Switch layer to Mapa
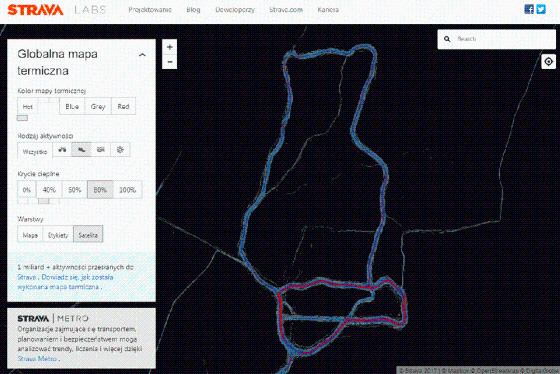Screen dimensions: 560x374 click(x=30, y=235)
